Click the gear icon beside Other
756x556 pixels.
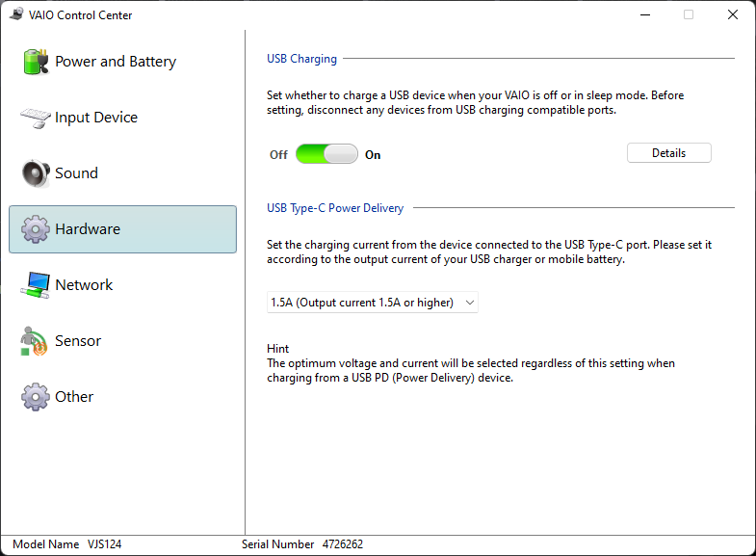(x=35, y=396)
